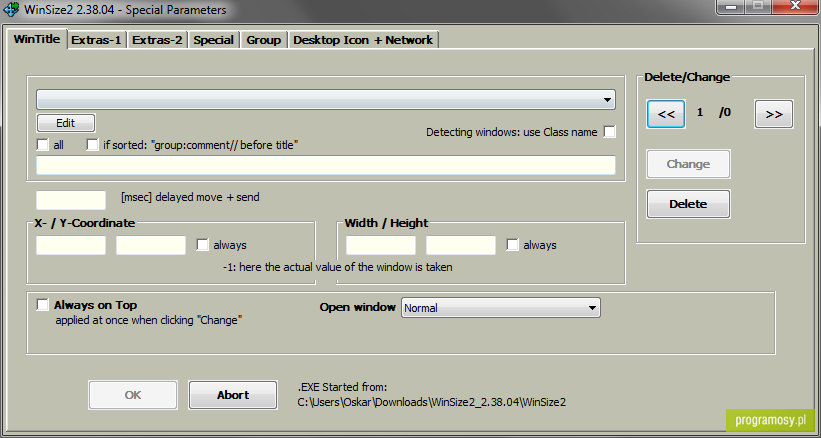The image size is (821, 438).
Task: Click the OK button
Action: coord(133,395)
